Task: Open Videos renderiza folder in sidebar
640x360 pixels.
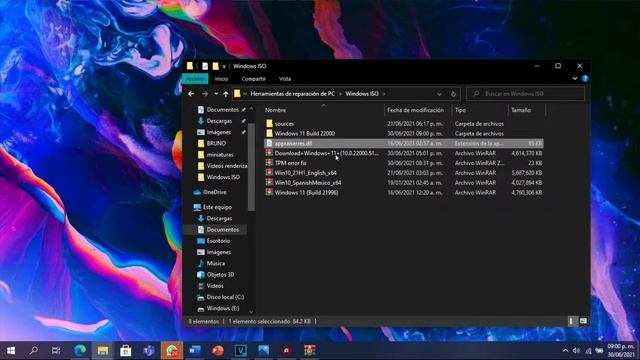Action: [x=227, y=166]
